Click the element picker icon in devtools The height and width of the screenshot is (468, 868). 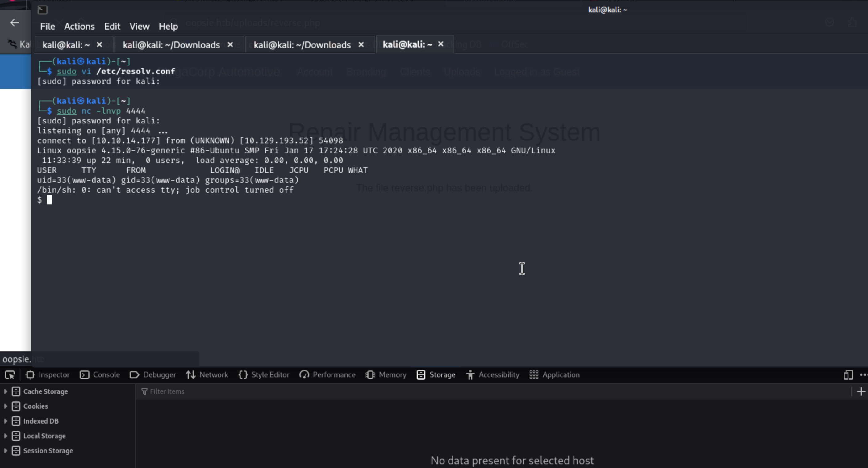[x=10, y=375]
